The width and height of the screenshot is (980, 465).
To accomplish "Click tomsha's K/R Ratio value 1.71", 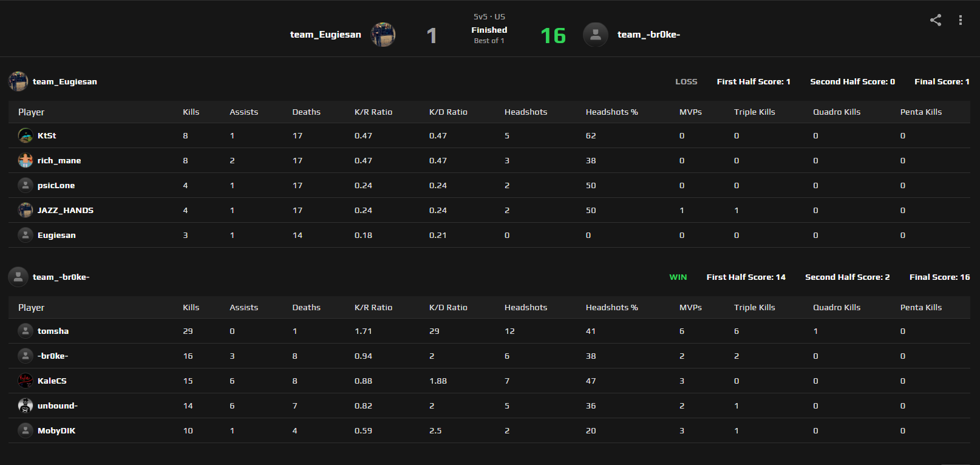I will (x=363, y=331).
